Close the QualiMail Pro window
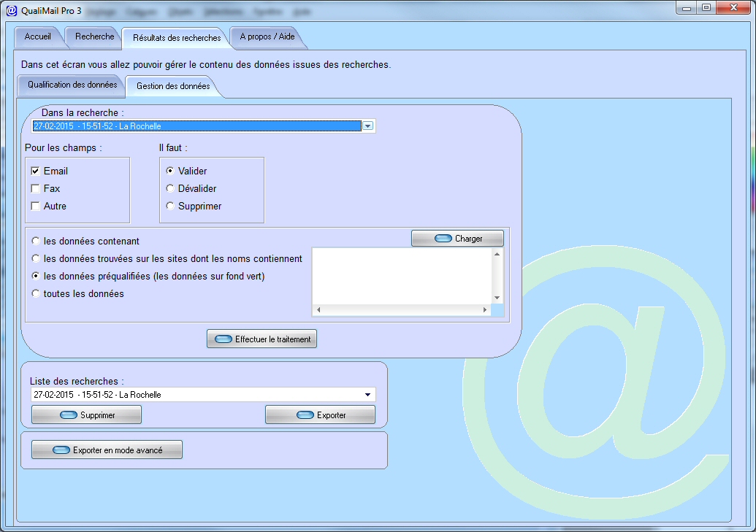This screenshot has width=756, height=532. pyautogui.click(x=734, y=8)
